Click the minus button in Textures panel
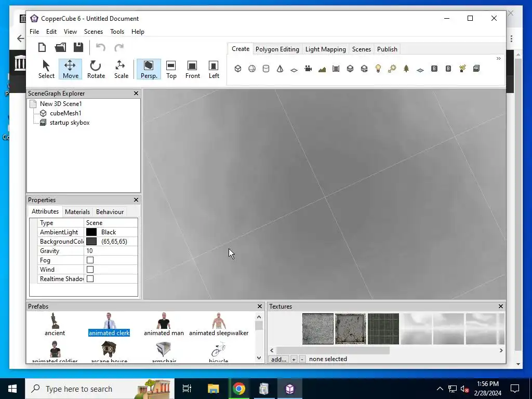The height and width of the screenshot is (399, 532). 302,359
